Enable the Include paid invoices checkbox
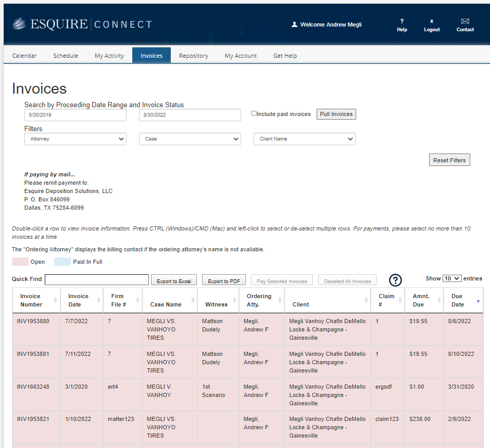Image resolution: width=490 pixels, height=448 pixels. [x=254, y=113]
